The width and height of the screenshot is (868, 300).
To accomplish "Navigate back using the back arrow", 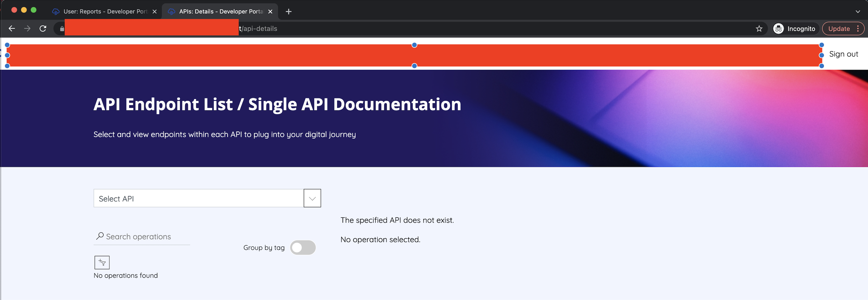I will pyautogui.click(x=12, y=29).
